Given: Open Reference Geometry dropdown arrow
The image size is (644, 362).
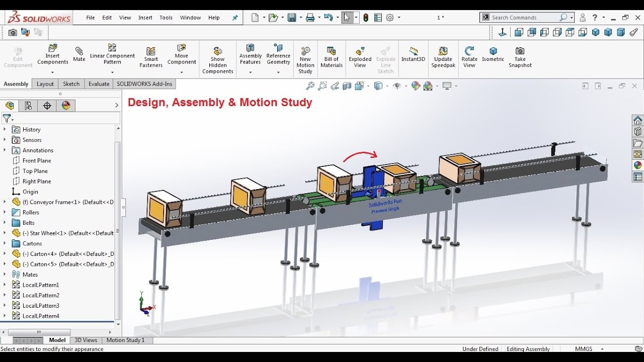Looking at the screenshot, I should point(278,72).
